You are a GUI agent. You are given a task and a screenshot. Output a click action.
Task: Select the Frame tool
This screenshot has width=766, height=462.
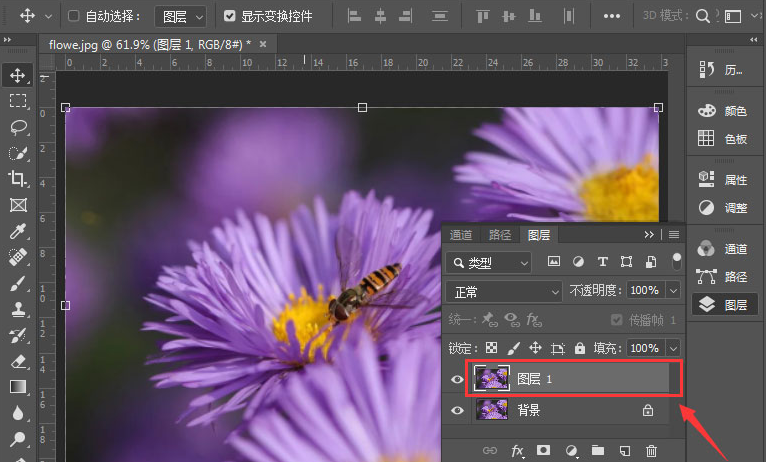[x=18, y=205]
